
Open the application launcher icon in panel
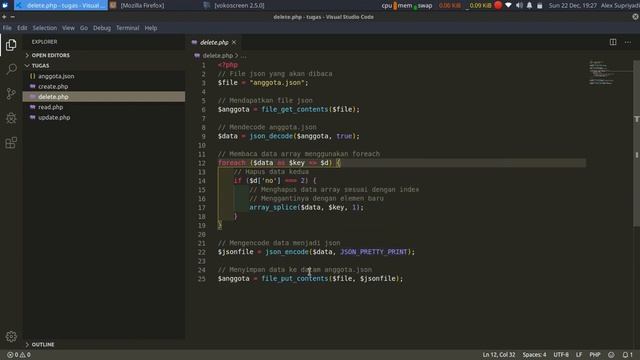(x=5, y=5)
